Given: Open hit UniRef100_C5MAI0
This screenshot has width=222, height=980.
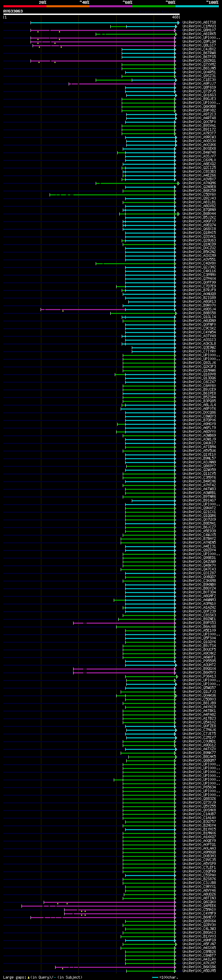Looking at the screenshot, I should point(199,910).
